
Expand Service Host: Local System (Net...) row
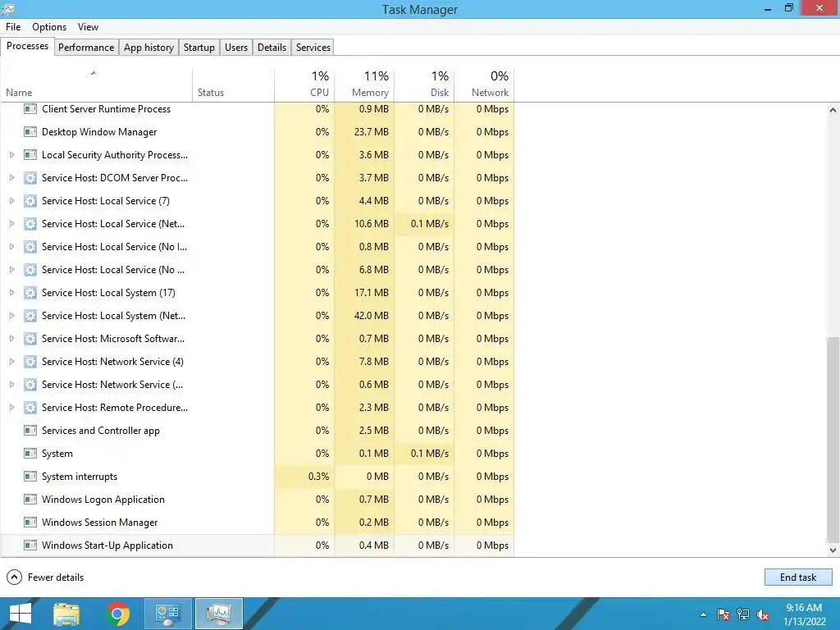click(11, 316)
